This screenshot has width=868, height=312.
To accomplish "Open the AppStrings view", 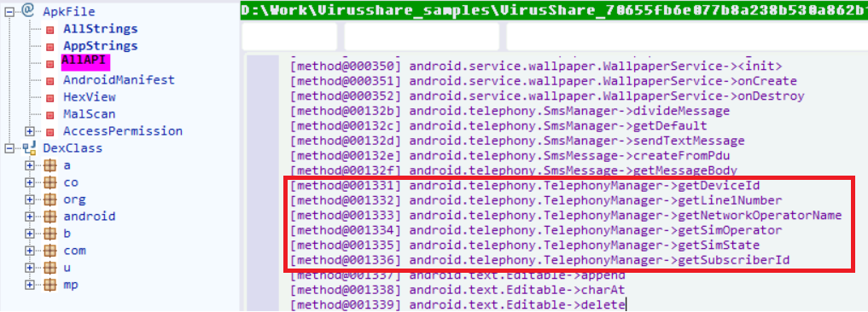I will pyautogui.click(x=100, y=46).
